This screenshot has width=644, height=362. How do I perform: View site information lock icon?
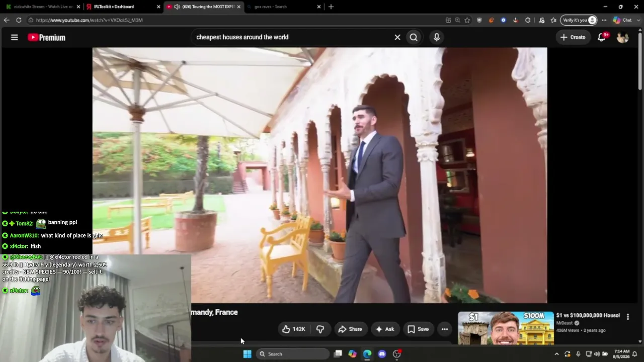[x=31, y=20]
